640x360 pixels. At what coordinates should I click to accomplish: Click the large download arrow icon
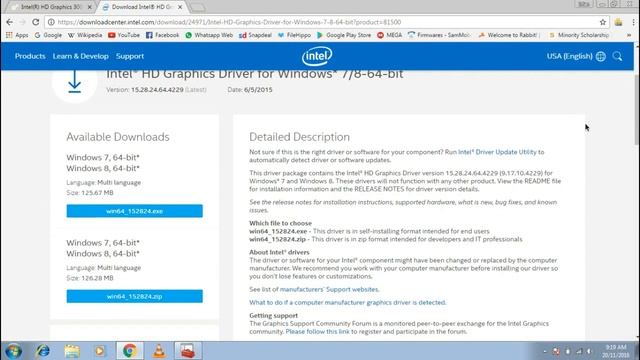(x=74, y=81)
